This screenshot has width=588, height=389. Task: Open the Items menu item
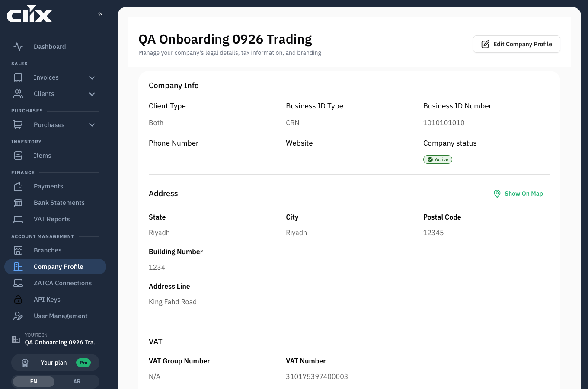click(55, 156)
